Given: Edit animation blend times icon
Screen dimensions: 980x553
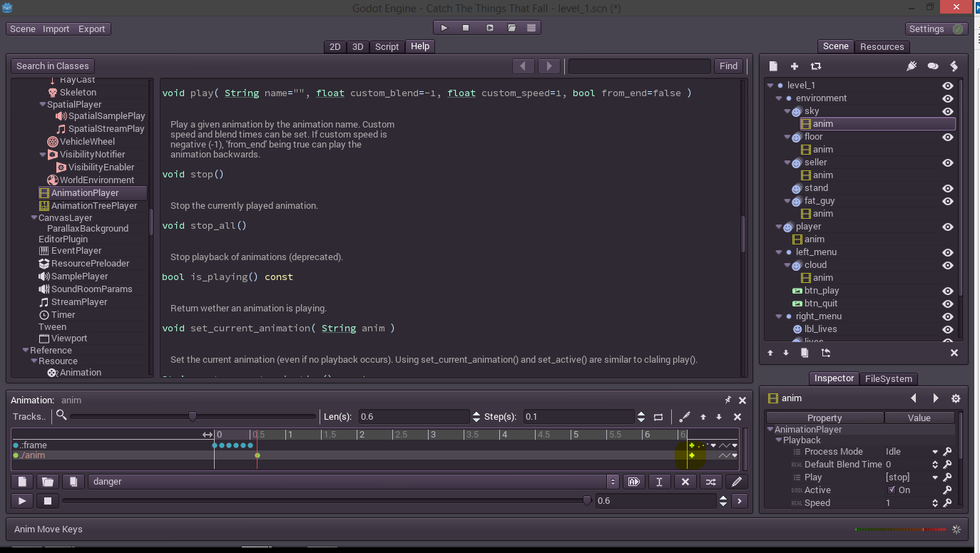Looking at the screenshot, I should (x=710, y=482).
